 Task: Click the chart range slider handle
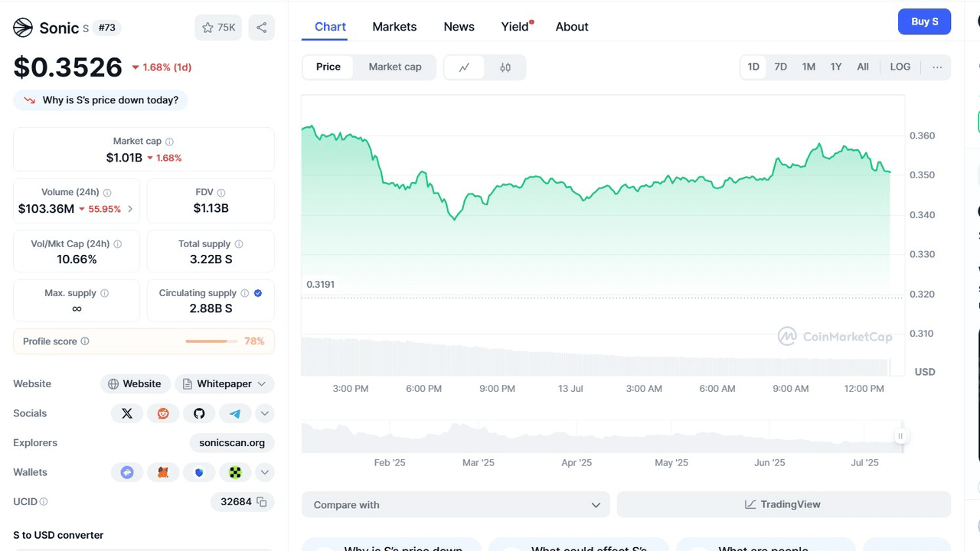900,436
